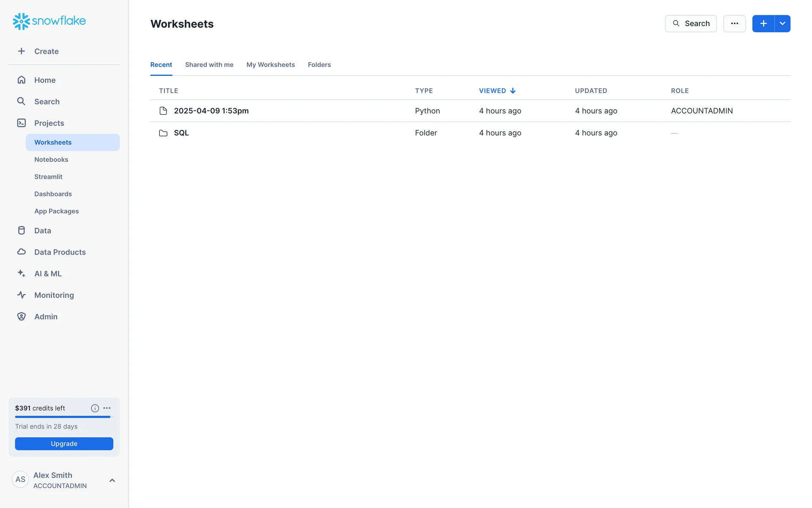Open the top-right three-dot options menu
Image resolution: width=812 pixels, height=508 pixels.
point(734,24)
